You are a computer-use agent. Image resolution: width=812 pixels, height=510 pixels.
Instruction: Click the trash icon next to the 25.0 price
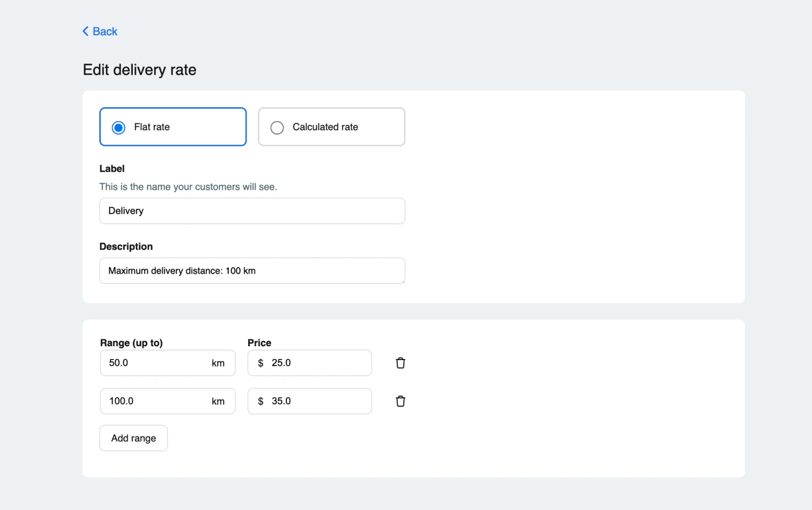(x=400, y=363)
